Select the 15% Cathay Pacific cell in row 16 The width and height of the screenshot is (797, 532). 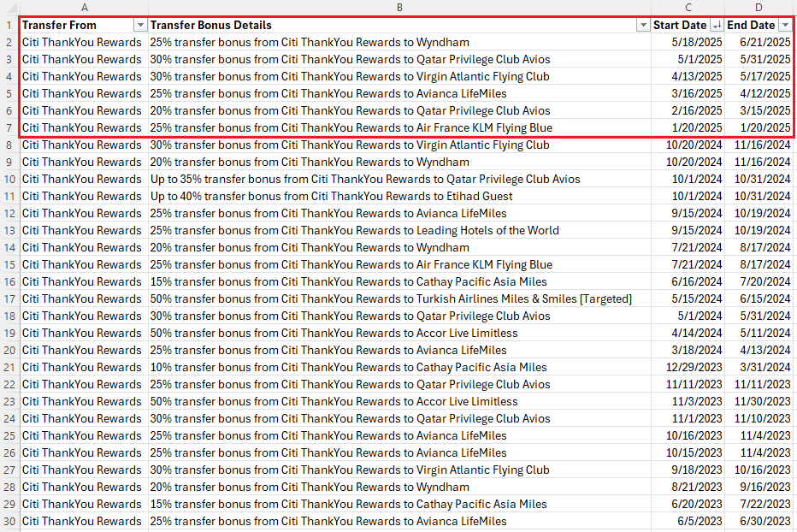pos(399,281)
